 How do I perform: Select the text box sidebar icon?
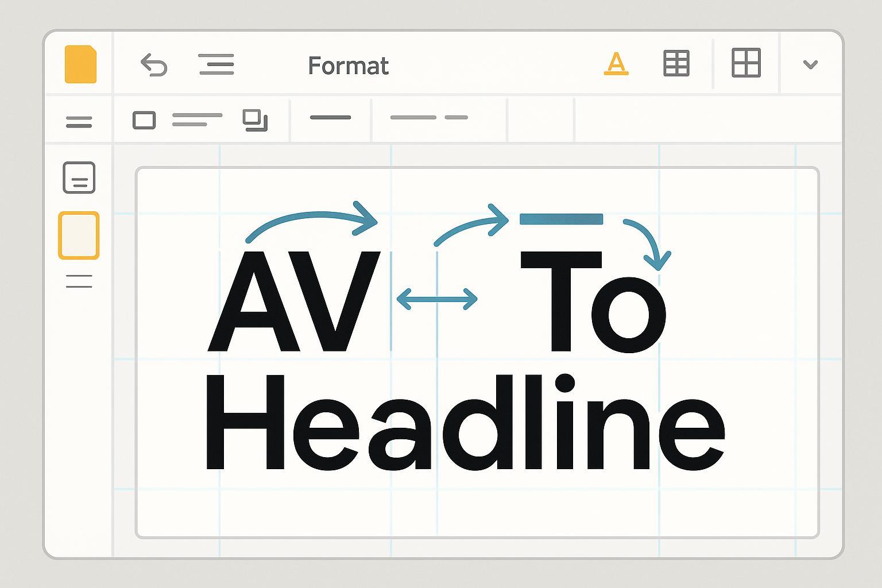(79, 177)
